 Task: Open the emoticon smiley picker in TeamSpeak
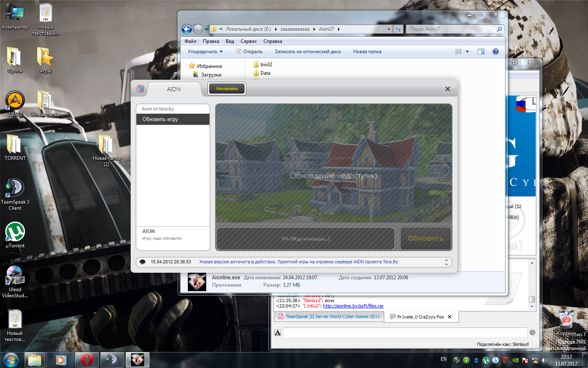point(532,332)
